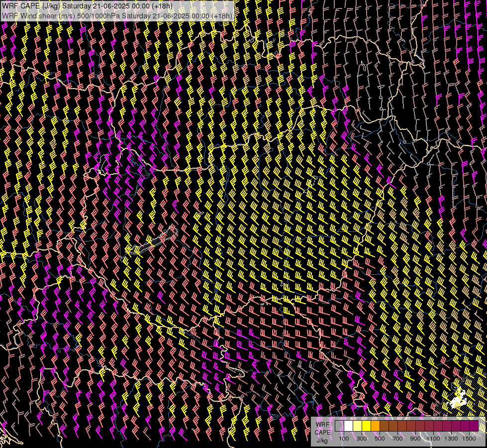Select the white legend swatch
Image resolution: width=487 pixels, height=448 pixels.
point(349,426)
